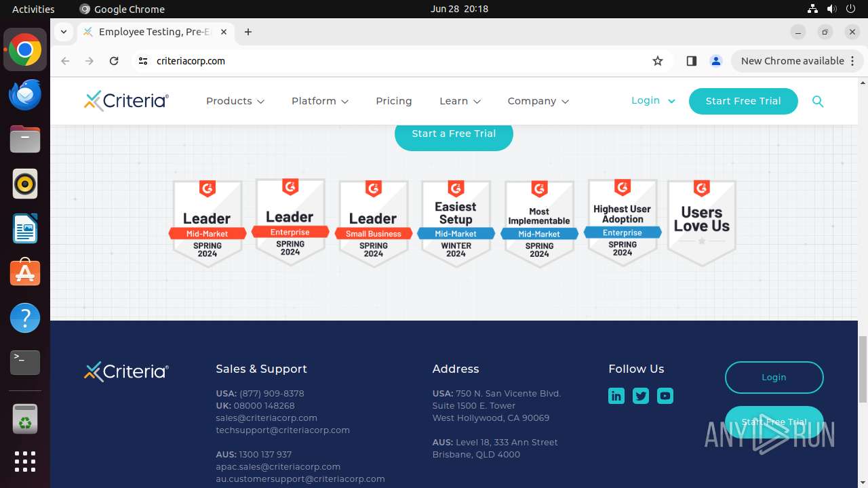868x488 pixels.
Task: Open LibreOffice Writer from the dock
Action: pyautogui.click(x=25, y=228)
